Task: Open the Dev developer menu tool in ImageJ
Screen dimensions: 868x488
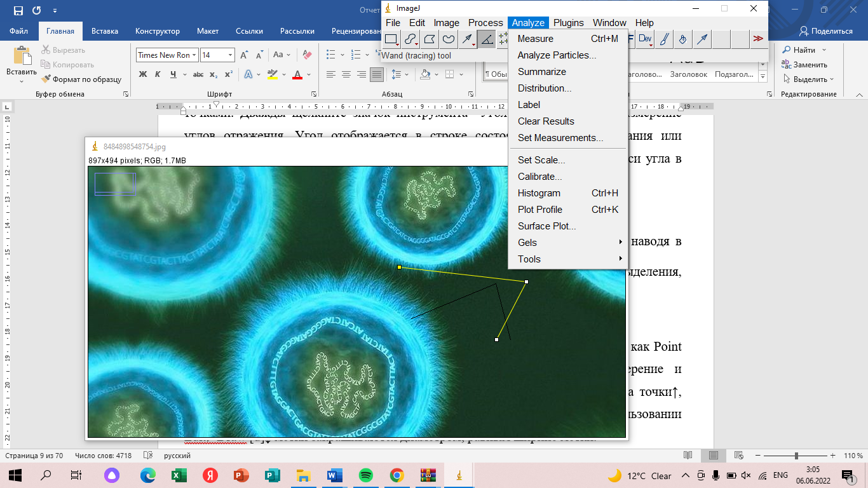Action: click(645, 39)
